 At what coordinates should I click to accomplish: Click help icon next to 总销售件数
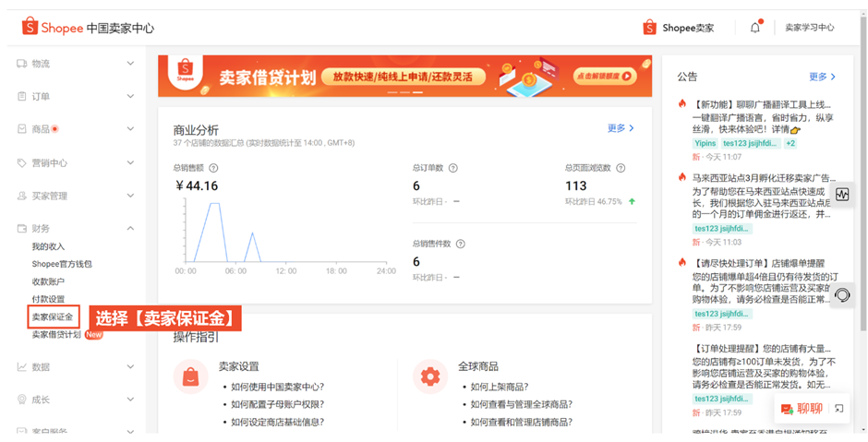[460, 244]
